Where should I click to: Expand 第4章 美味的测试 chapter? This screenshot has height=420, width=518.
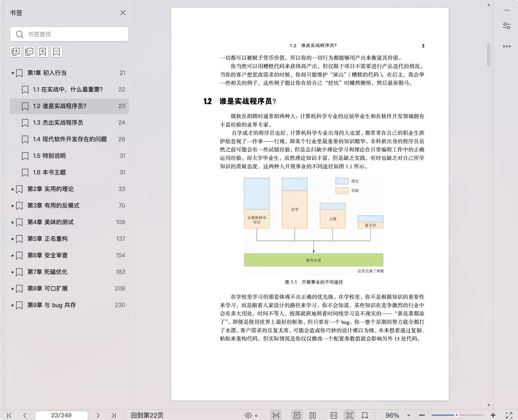coord(13,222)
